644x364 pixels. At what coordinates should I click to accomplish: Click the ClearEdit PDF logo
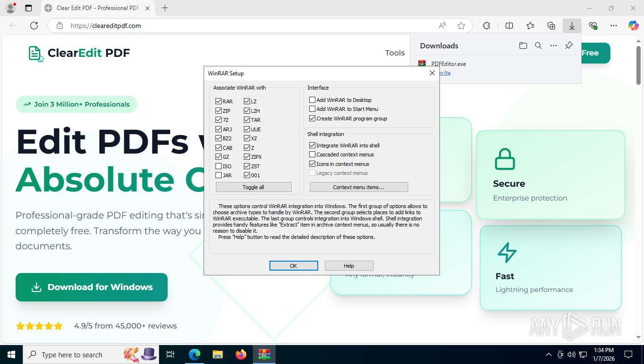pos(79,53)
